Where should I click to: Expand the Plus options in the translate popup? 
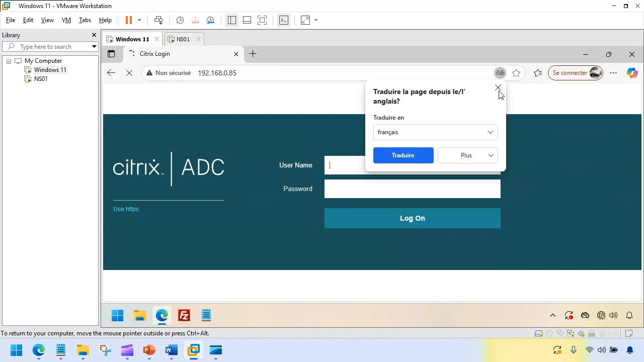pyautogui.click(x=467, y=155)
